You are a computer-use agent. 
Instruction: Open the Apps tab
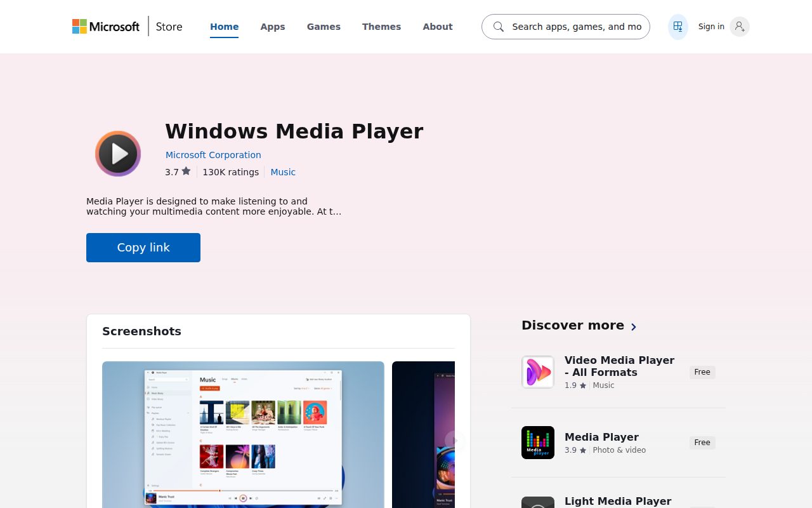(x=273, y=27)
